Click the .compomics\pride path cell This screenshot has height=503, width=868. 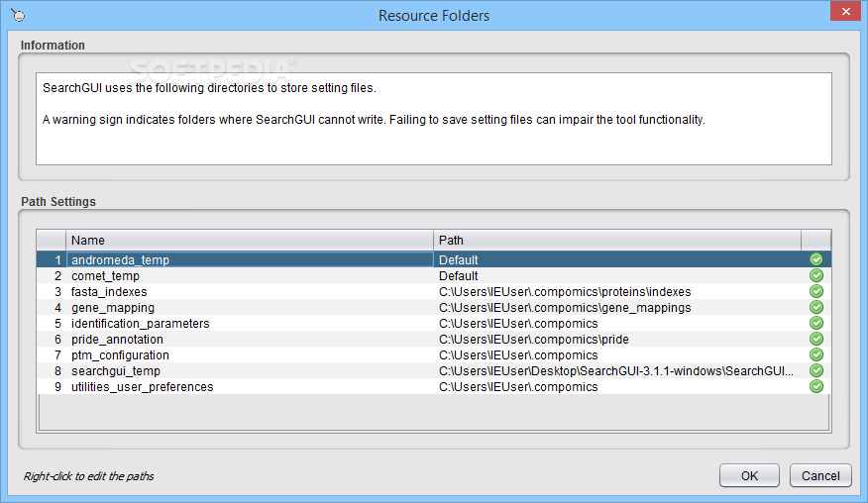click(x=617, y=340)
